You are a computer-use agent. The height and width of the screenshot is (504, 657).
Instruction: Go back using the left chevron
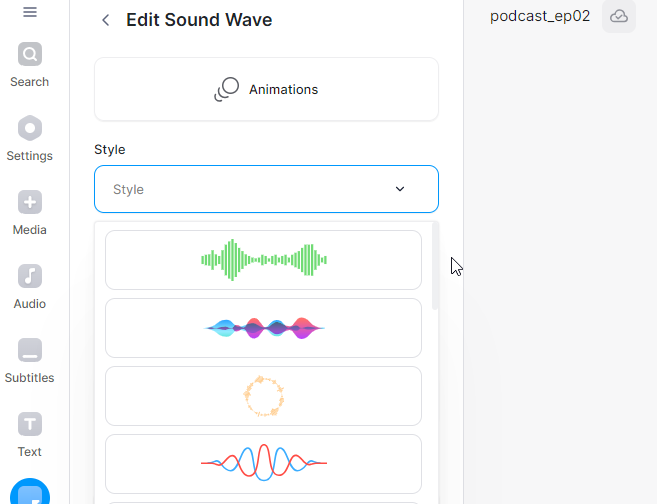106,20
